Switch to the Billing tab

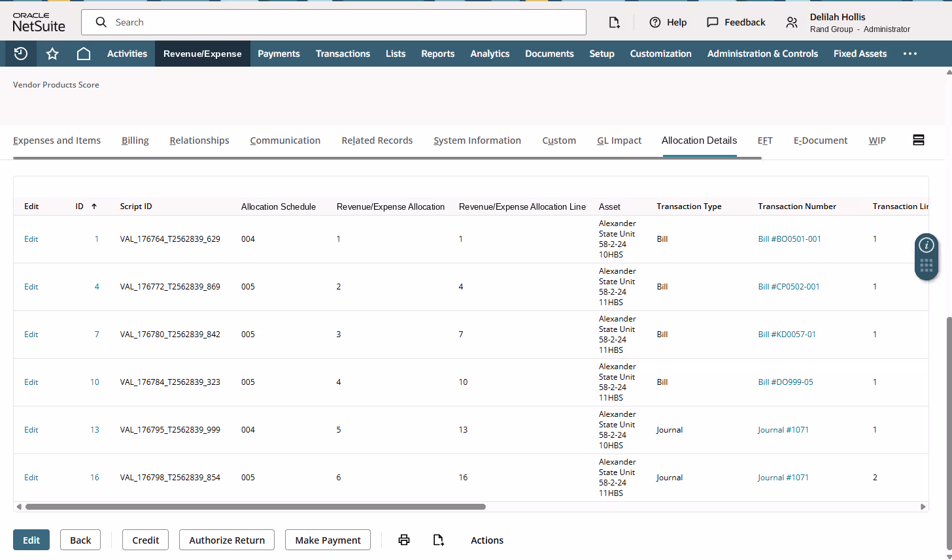pos(135,140)
